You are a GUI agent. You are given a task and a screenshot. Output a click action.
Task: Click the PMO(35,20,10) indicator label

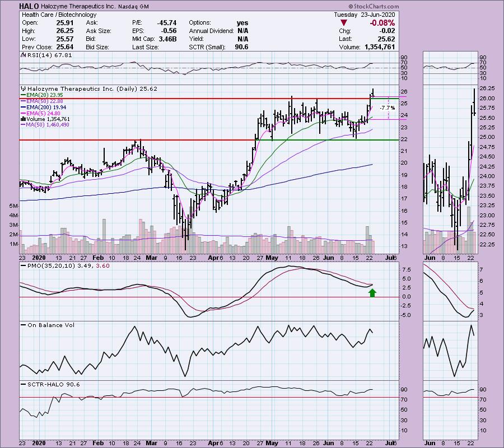click(x=69, y=266)
